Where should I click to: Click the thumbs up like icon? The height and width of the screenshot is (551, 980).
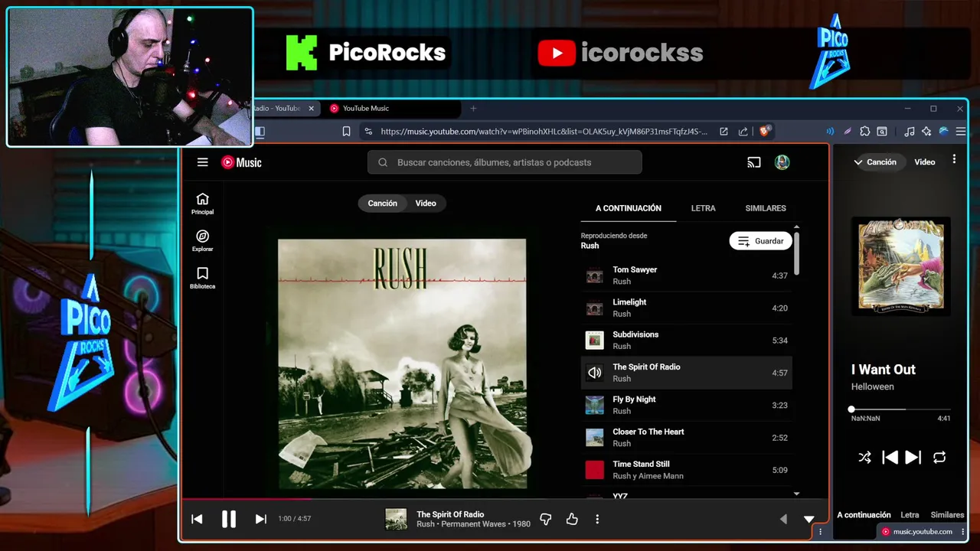coord(572,519)
